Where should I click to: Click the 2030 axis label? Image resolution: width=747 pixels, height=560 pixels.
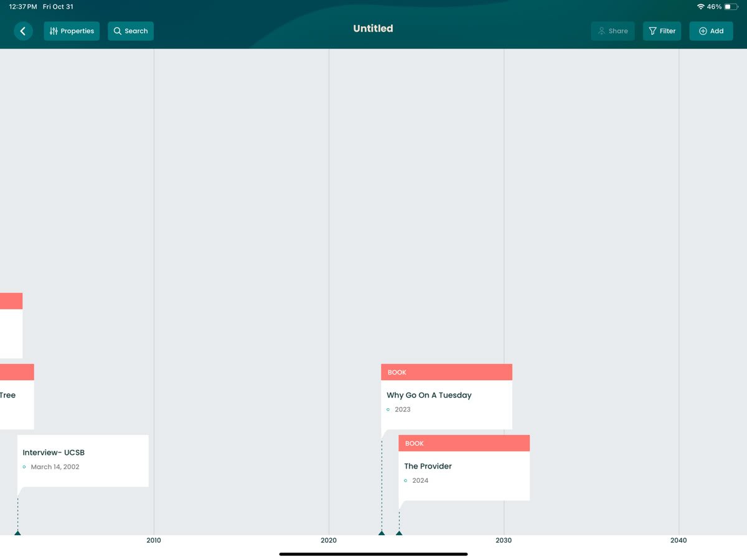[504, 540]
